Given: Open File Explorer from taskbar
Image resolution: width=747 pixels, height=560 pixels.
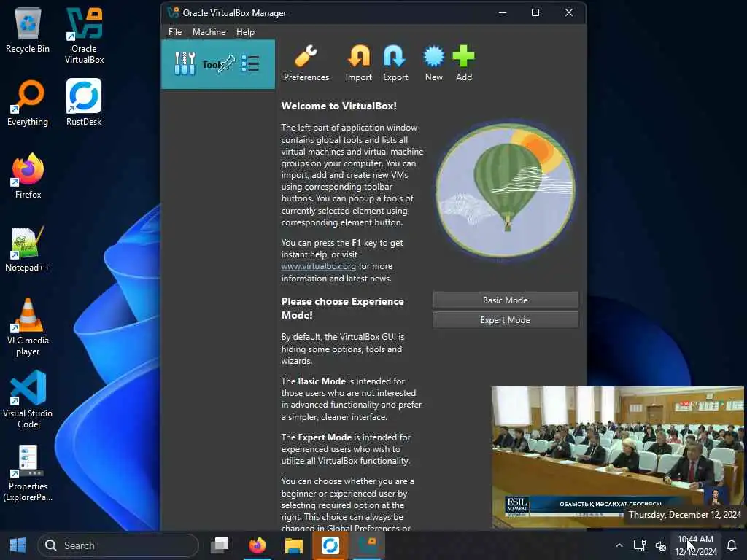Looking at the screenshot, I should click(x=294, y=545).
